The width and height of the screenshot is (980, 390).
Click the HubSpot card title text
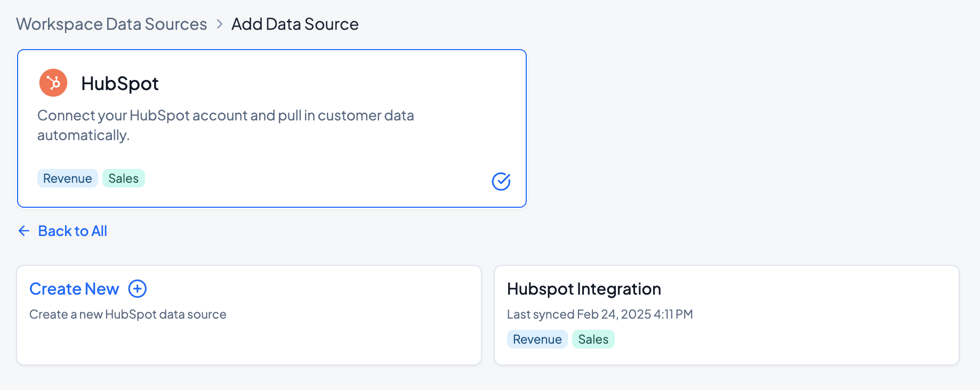[x=120, y=84]
